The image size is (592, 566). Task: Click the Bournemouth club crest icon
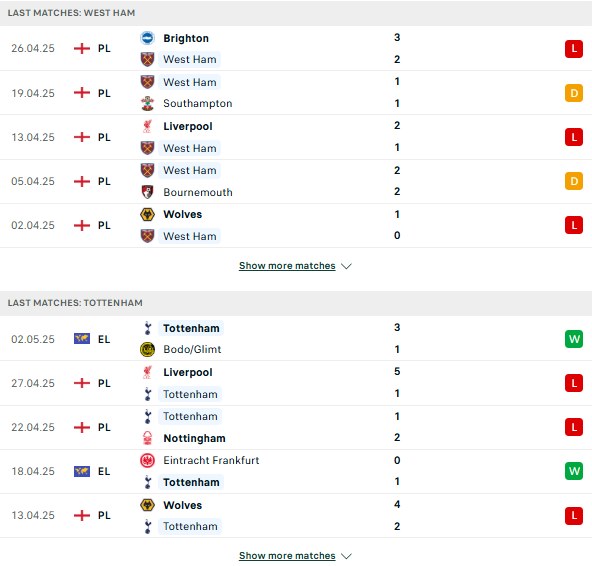click(147, 192)
